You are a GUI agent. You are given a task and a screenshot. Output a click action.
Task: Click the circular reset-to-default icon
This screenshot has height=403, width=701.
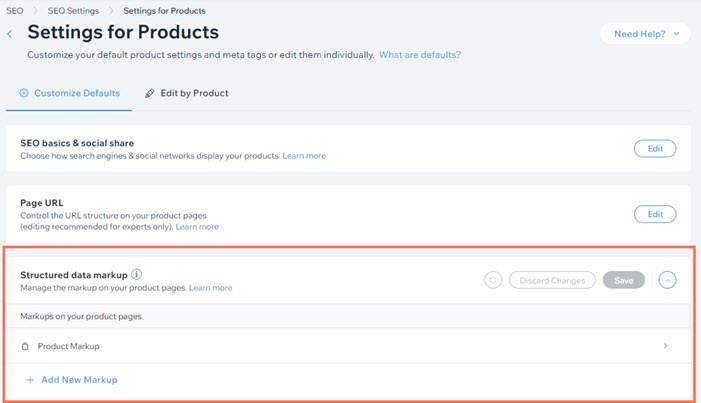tap(493, 280)
